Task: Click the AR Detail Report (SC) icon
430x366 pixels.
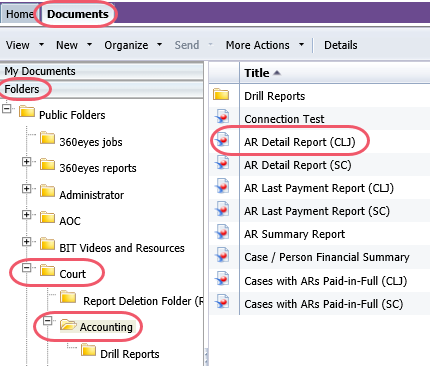Action: (x=222, y=163)
